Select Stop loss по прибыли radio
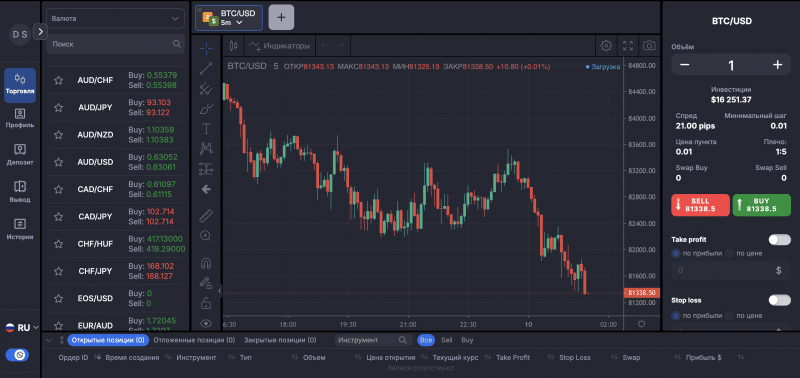Image resolution: width=800 pixels, height=378 pixels. pyautogui.click(x=676, y=315)
